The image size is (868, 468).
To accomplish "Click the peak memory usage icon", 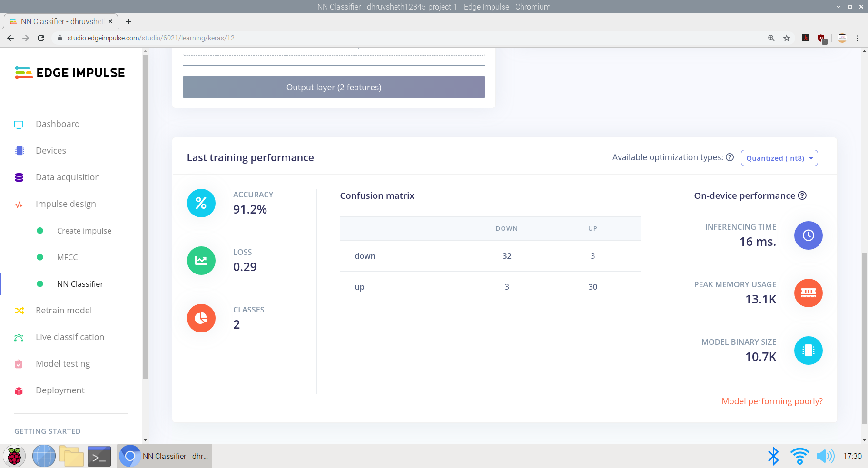I will [x=808, y=293].
